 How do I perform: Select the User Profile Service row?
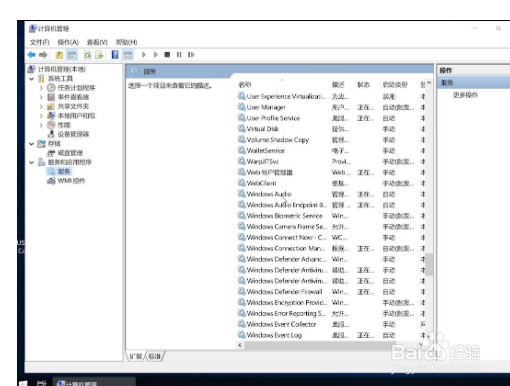coord(331,118)
